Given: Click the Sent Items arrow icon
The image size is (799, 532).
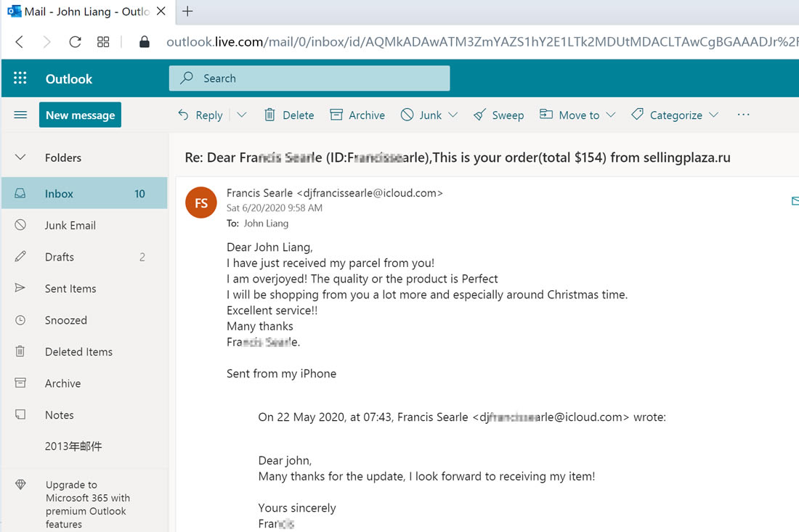Looking at the screenshot, I should 20,287.
